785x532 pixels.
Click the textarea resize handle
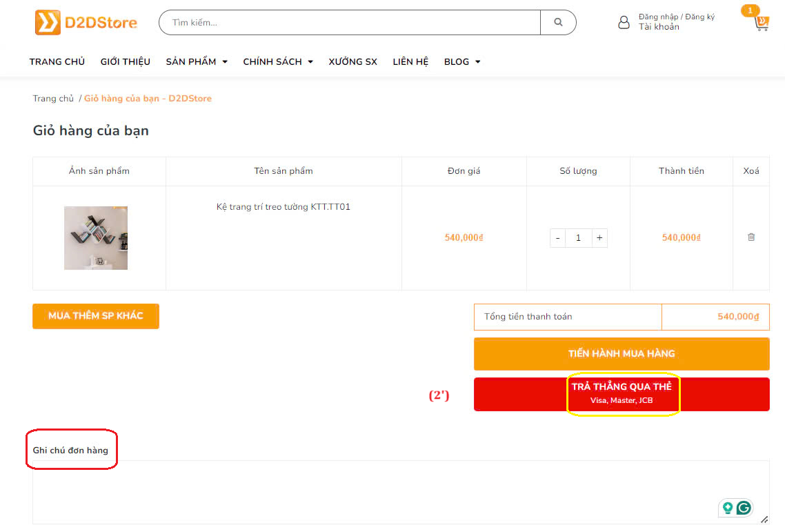[x=764, y=520]
